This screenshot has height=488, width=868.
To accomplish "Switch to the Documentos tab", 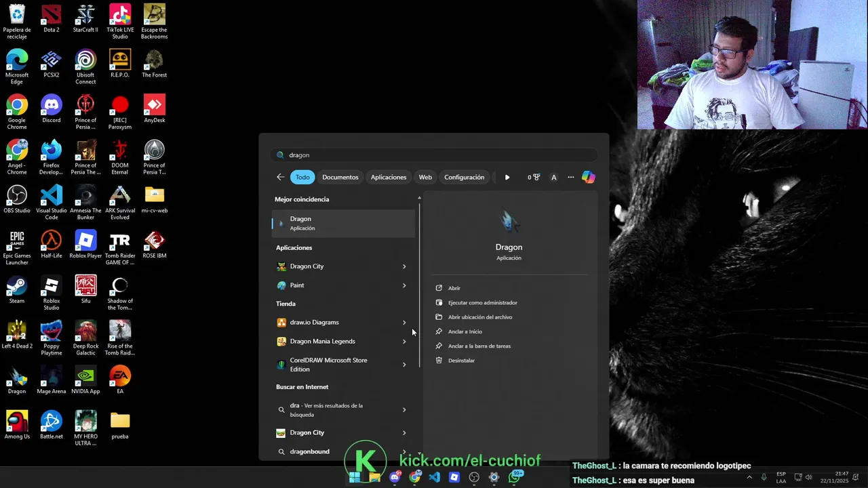I will click(340, 177).
